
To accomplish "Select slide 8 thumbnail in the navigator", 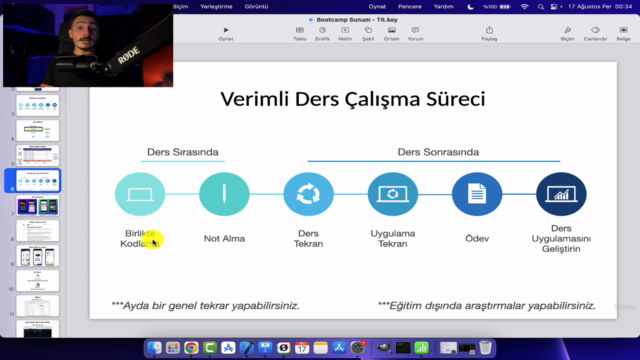I will point(38,231).
